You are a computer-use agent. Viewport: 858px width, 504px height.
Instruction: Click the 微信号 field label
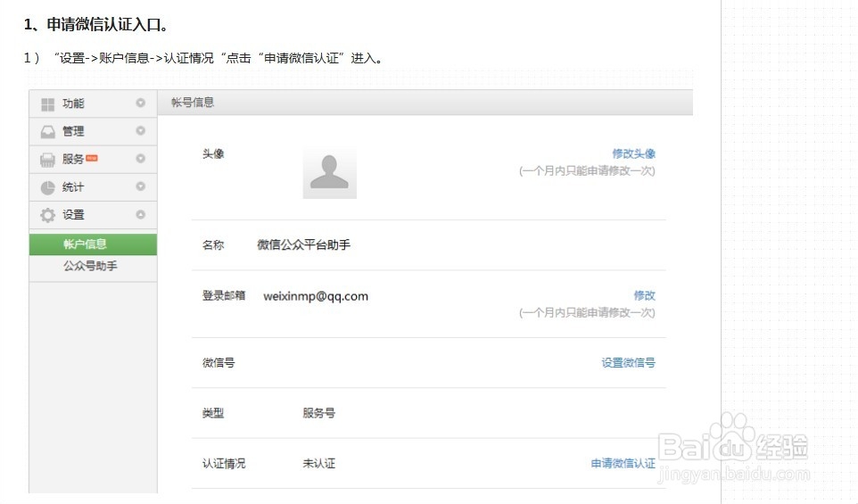click(x=219, y=363)
